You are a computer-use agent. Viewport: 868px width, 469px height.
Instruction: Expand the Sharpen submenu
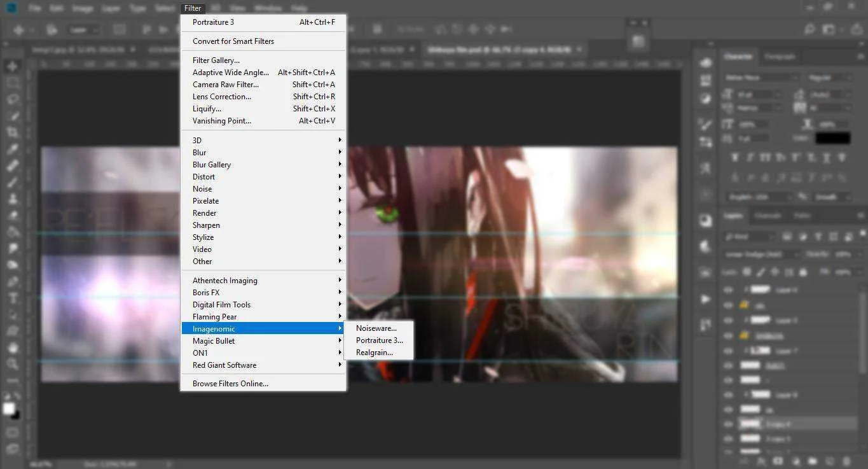(263, 225)
